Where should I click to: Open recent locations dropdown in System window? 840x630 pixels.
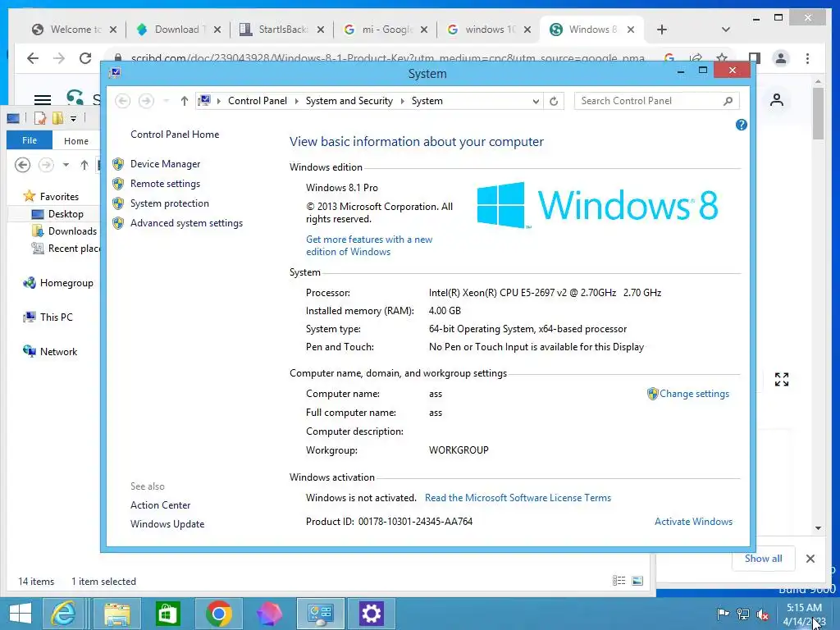[166, 101]
